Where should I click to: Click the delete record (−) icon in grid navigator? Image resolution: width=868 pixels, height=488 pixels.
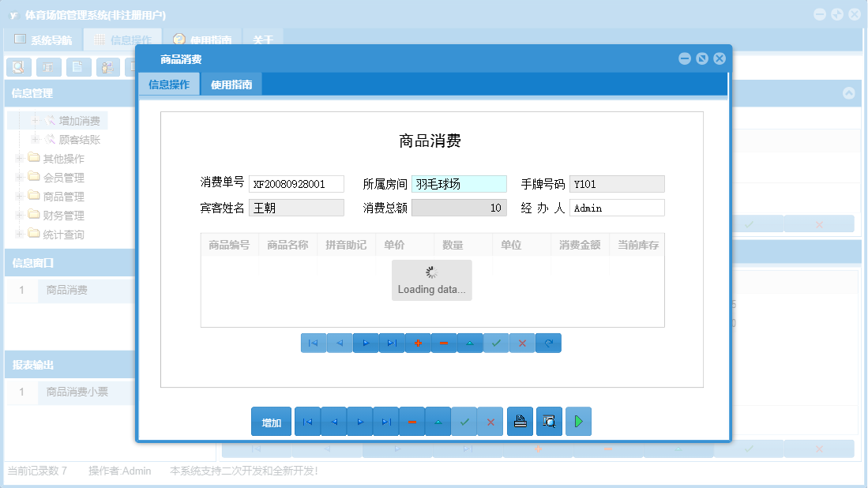pyautogui.click(x=444, y=343)
